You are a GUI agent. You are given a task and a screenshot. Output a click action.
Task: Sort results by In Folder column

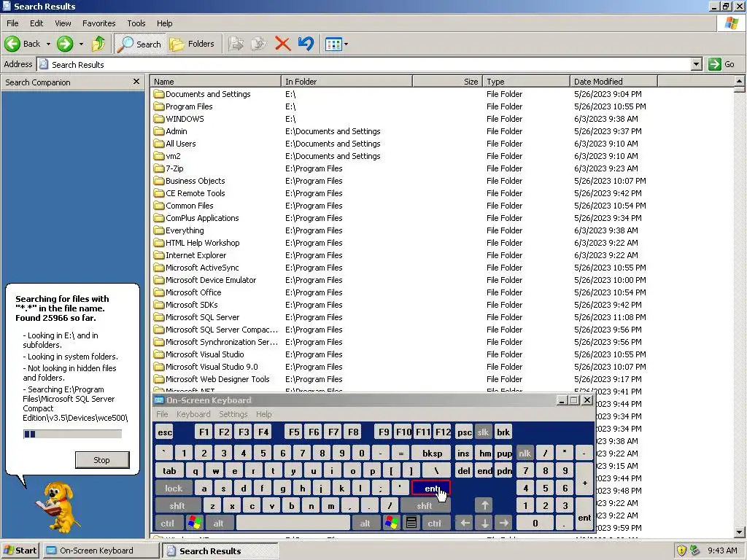tap(347, 82)
